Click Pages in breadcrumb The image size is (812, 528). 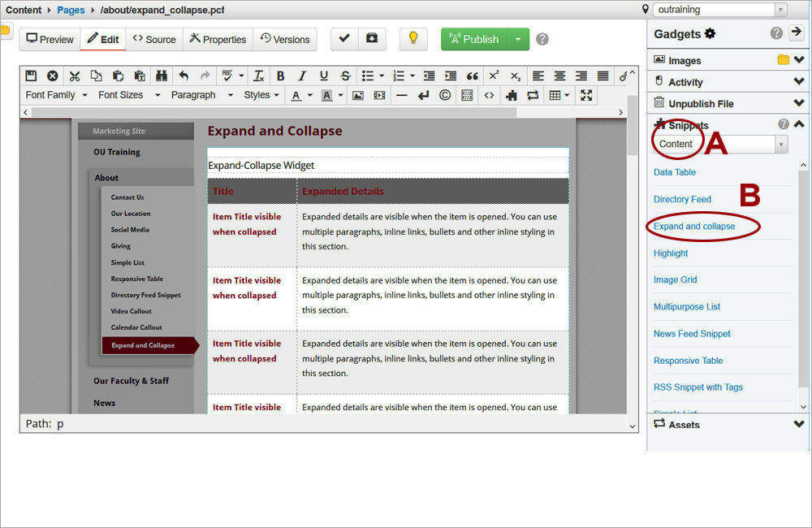coord(71,10)
